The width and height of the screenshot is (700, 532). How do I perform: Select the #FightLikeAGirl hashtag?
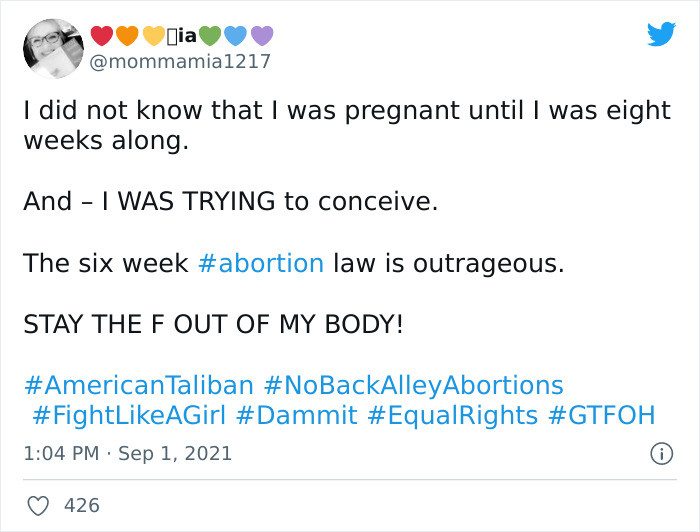[130, 416]
